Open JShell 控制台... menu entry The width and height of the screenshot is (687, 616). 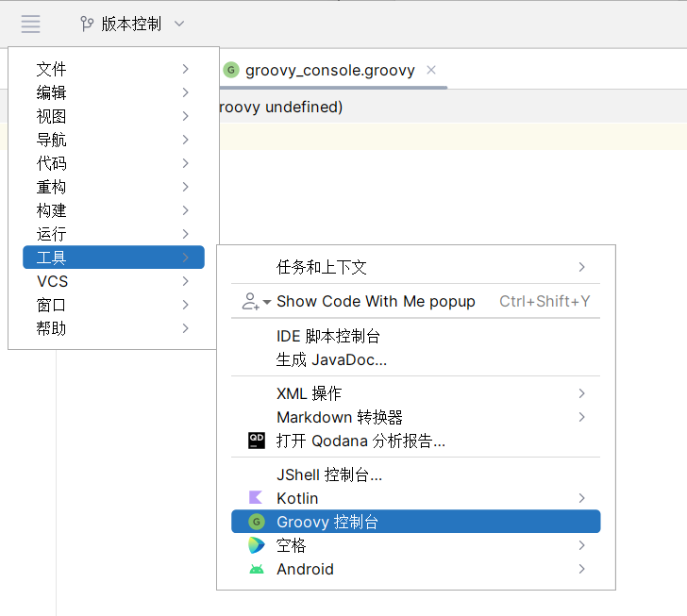[x=329, y=474]
